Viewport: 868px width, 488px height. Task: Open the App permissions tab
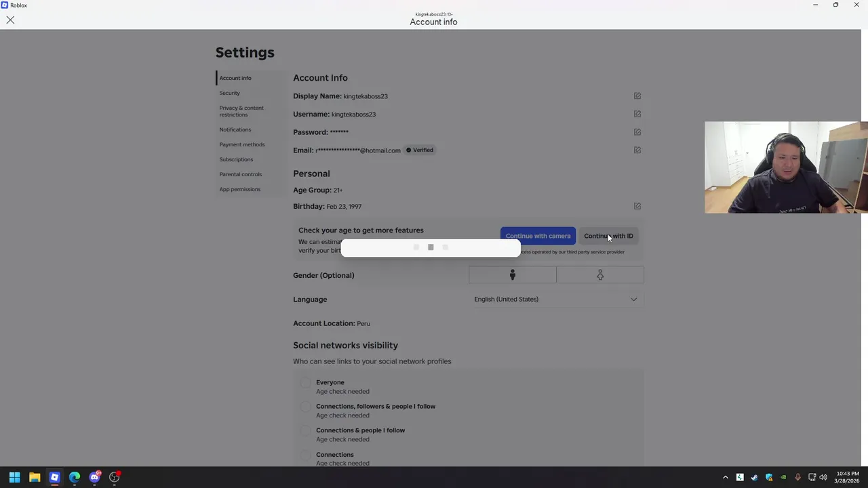(239, 189)
